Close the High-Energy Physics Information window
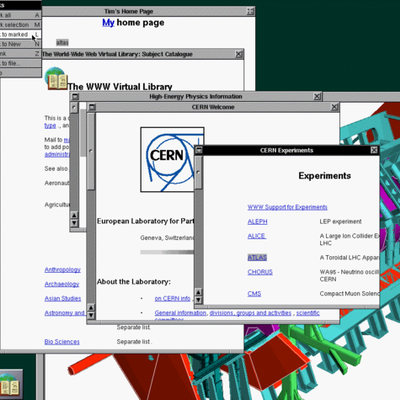 point(318,97)
